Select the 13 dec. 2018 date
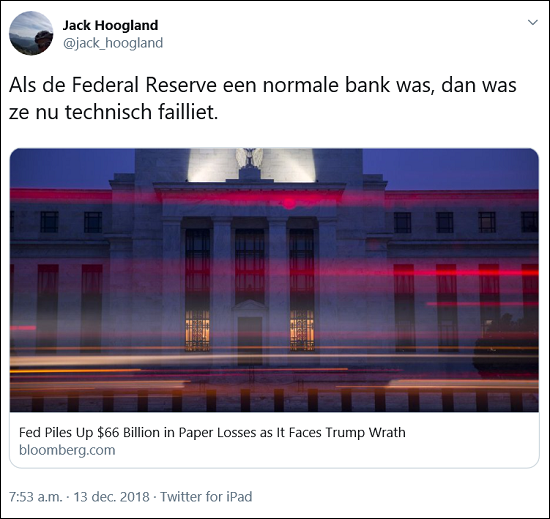550x519 pixels. point(111,497)
